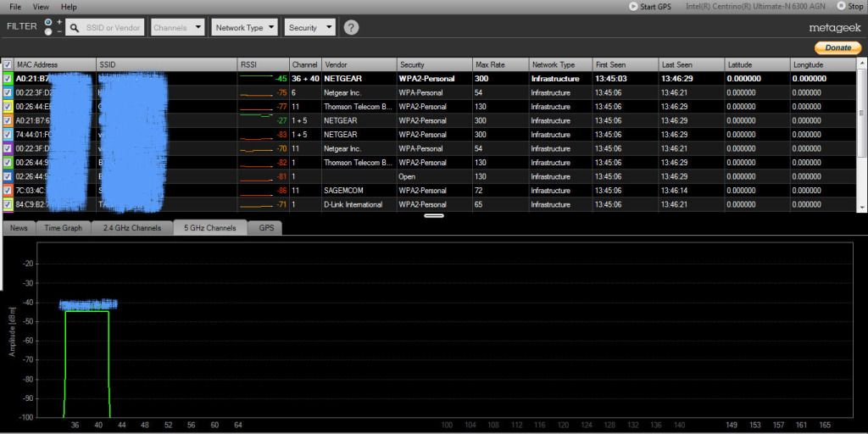This screenshot has width=868, height=434.
Task: Toggle the select-all checkbox in header
Action: tap(8, 64)
